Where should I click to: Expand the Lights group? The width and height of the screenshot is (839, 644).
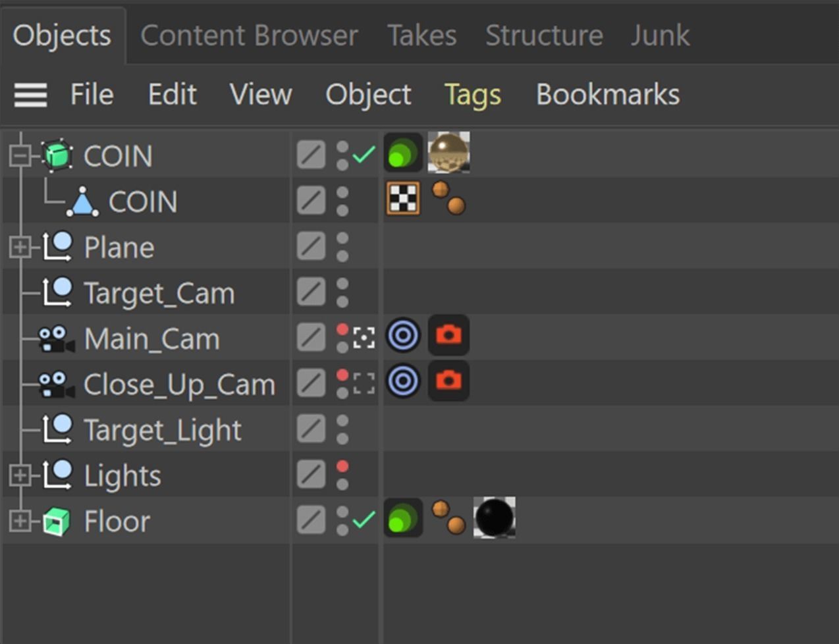tap(20, 475)
